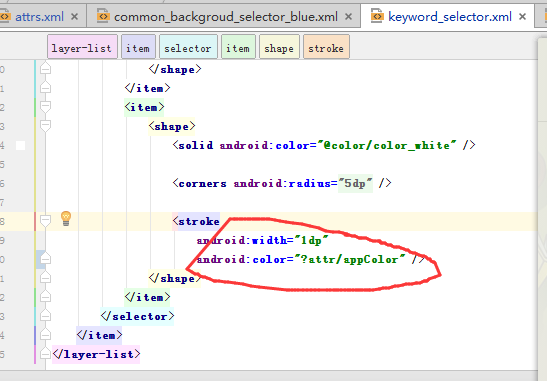Collapse the <shape> opening tag fold marker
The image size is (547, 381).
[x=45, y=126]
